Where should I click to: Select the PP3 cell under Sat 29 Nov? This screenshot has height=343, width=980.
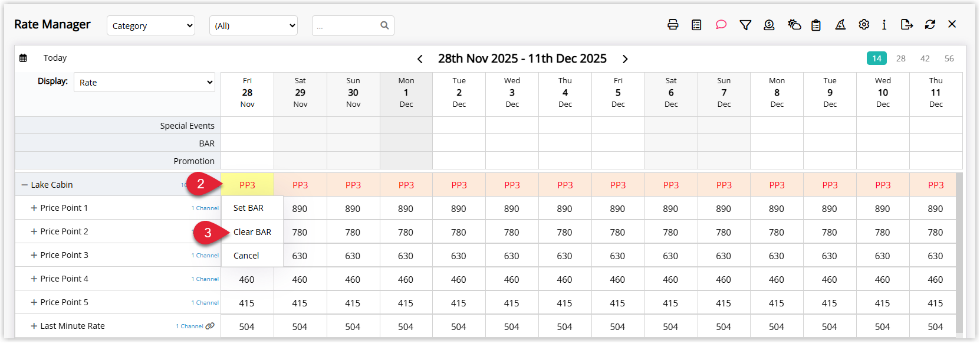(300, 185)
